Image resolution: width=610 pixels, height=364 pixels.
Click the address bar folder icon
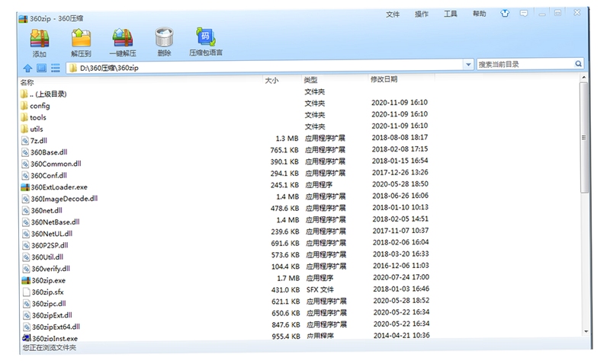(72, 68)
